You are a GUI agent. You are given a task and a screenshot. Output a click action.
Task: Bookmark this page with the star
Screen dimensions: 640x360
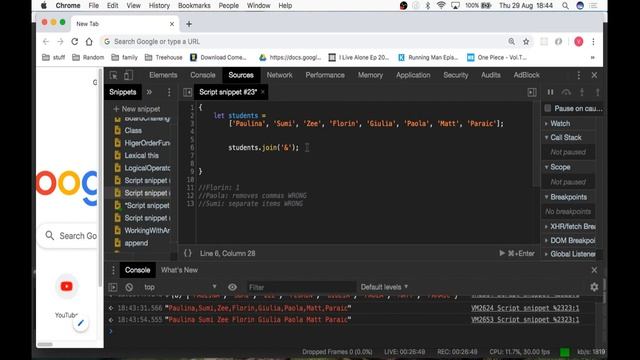click(526, 42)
